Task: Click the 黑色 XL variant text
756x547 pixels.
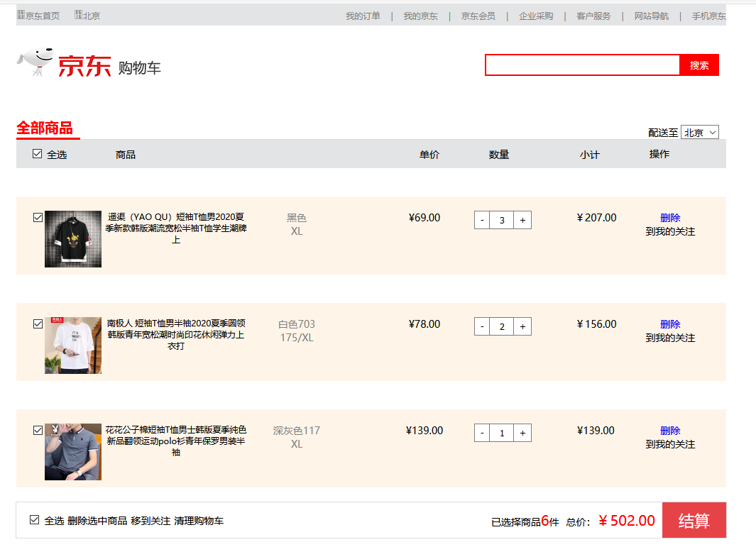Action: [297, 225]
